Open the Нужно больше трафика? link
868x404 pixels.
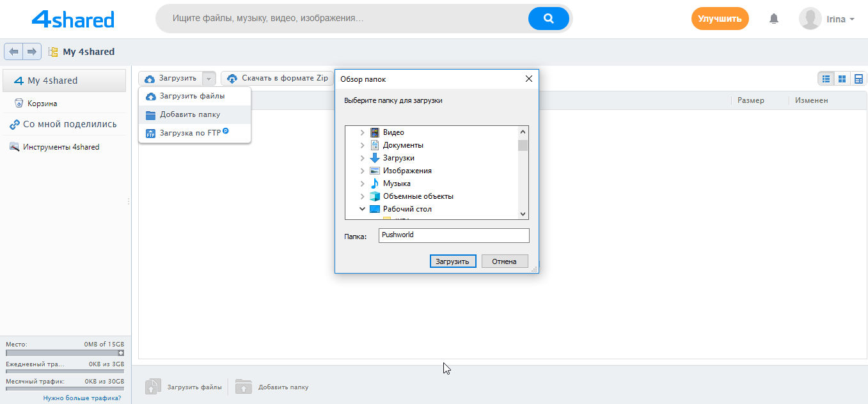82,398
